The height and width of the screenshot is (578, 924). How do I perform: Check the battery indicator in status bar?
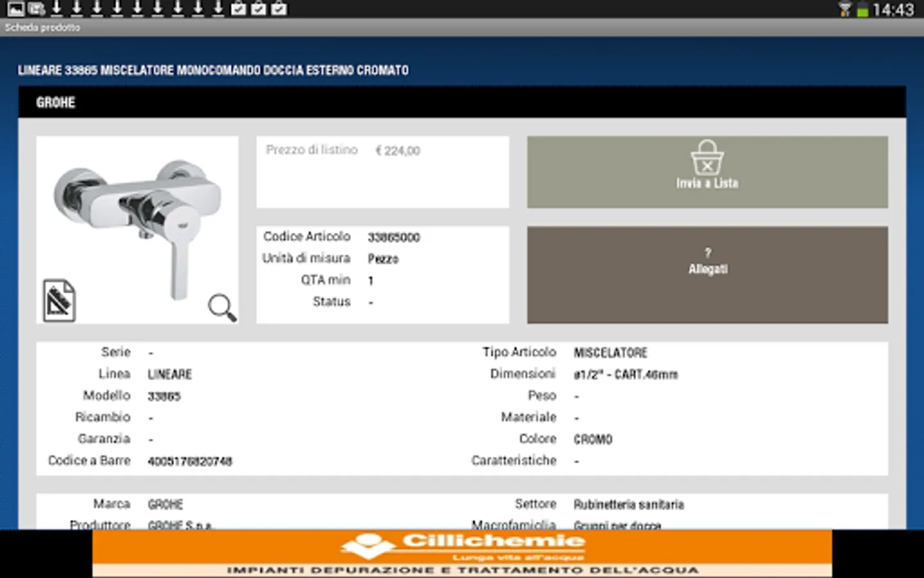862,10
